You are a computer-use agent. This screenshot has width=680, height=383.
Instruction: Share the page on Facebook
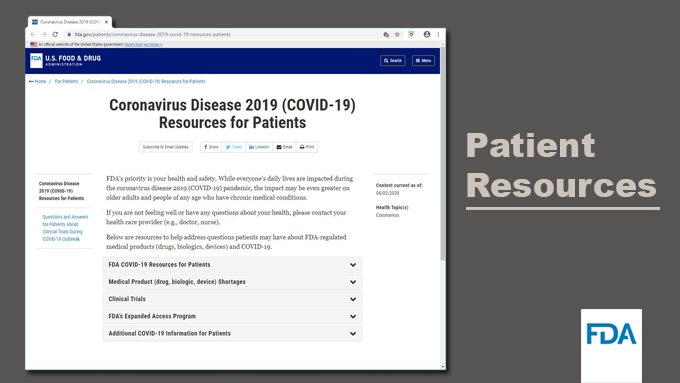(x=211, y=147)
